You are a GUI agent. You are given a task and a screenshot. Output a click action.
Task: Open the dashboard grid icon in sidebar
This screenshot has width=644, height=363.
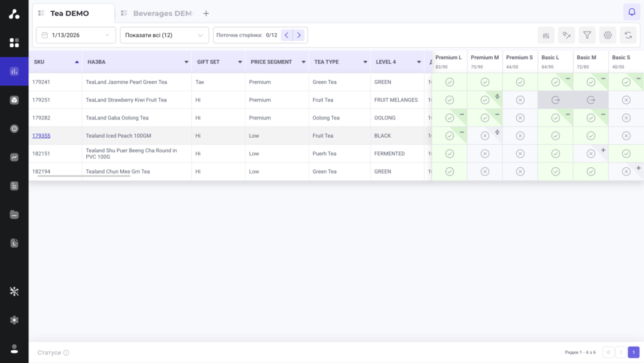14,43
